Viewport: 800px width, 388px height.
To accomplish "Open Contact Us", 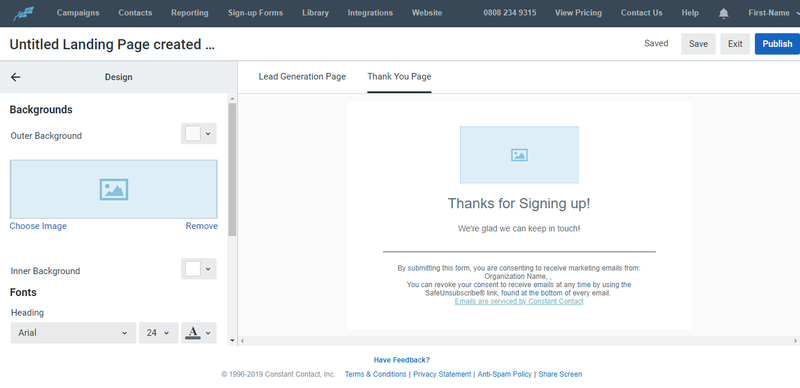I will [641, 13].
